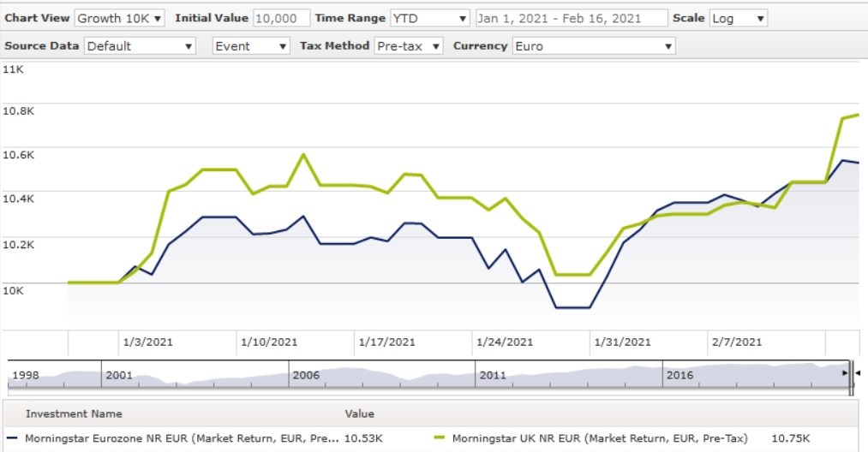This screenshot has height=452, width=868.
Task: Click the dark blue Eurozone legend swatch
Action: pos(12,438)
